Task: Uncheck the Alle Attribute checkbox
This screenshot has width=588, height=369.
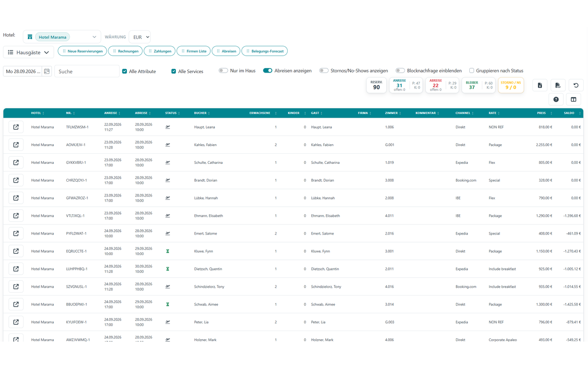Action: [x=124, y=71]
